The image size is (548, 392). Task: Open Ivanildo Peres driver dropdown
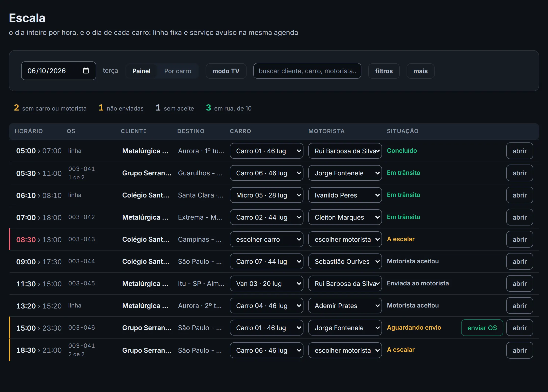(345, 195)
